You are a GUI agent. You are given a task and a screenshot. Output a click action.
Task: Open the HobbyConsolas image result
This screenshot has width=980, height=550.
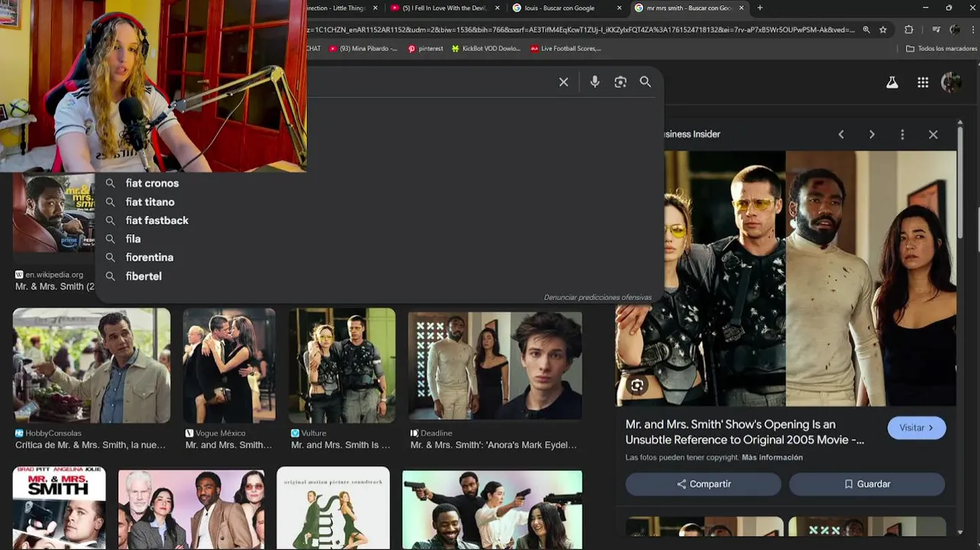click(x=92, y=366)
